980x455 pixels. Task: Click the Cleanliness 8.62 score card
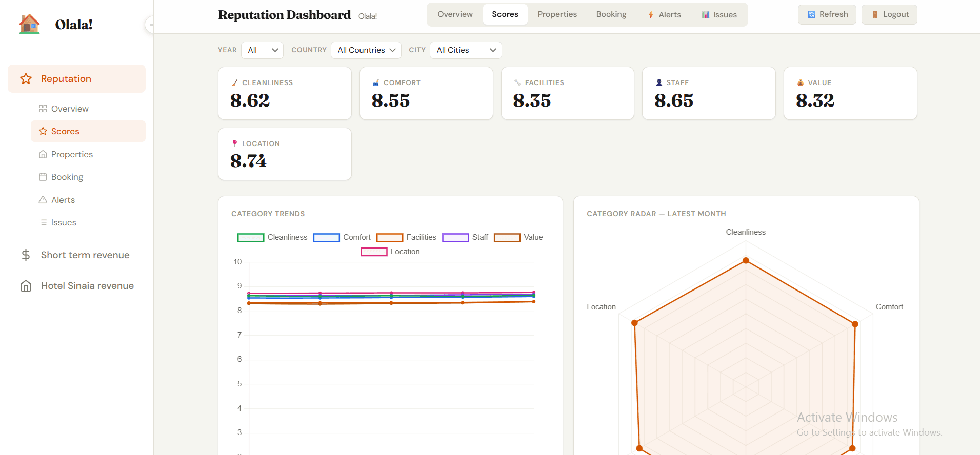tap(285, 93)
